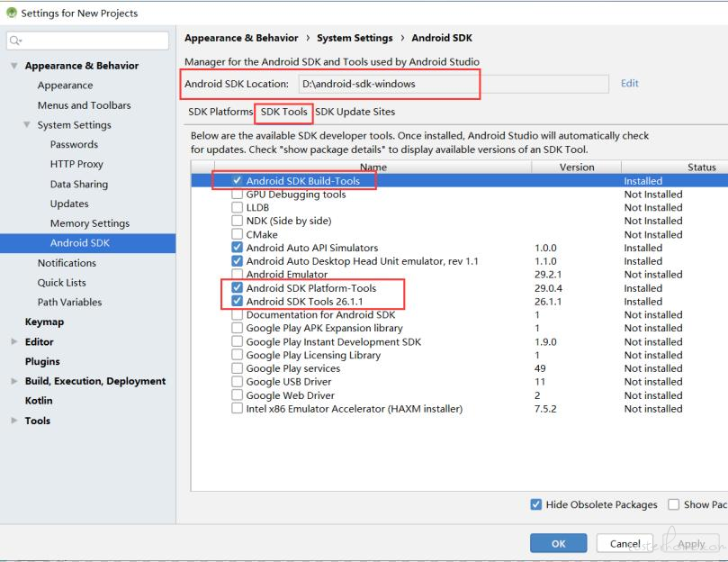Click the Android Studio logo in title bar

[x=12, y=13]
